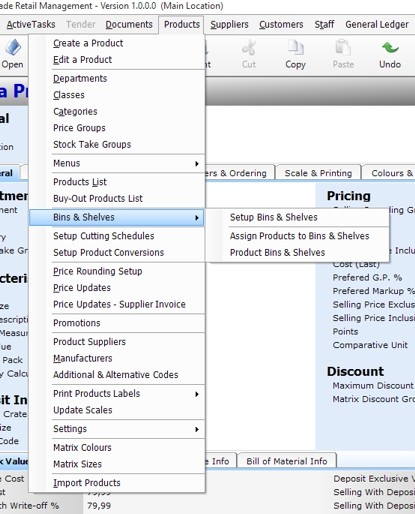Image resolution: width=415 pixels, height=514 pixels.
Task: Open the greyed-out Tender menu
Action: tap(81, 25)
